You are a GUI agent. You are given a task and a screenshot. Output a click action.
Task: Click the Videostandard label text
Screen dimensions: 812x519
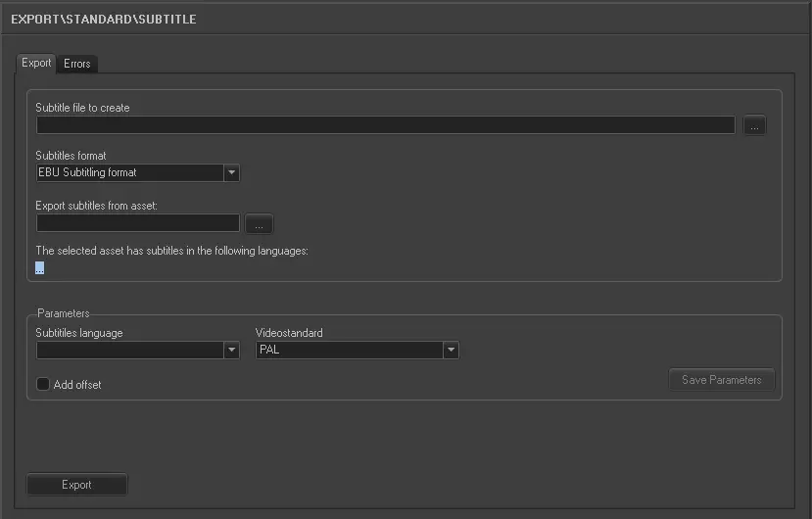click(x=289, y=333)
